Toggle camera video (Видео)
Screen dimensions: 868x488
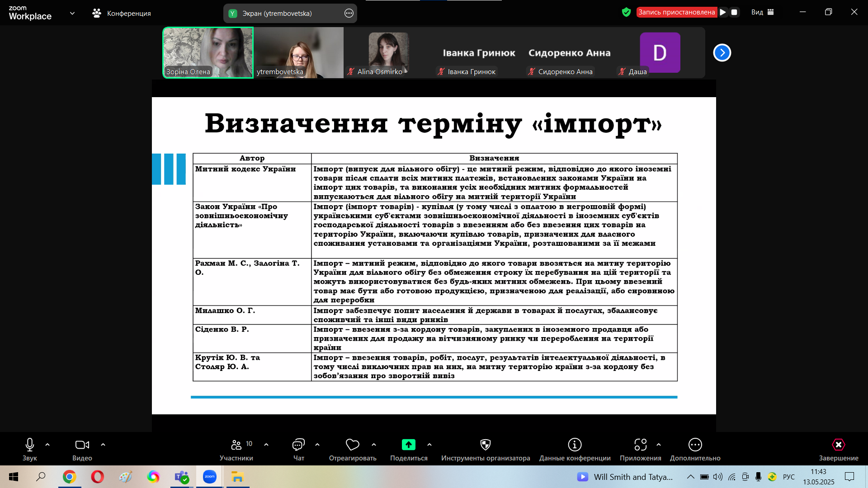tap(82, 445)
